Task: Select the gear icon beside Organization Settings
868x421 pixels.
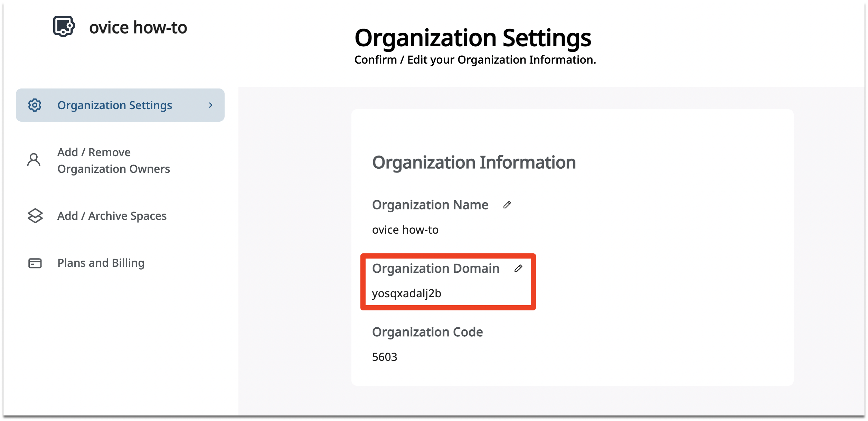Action: 34,105
